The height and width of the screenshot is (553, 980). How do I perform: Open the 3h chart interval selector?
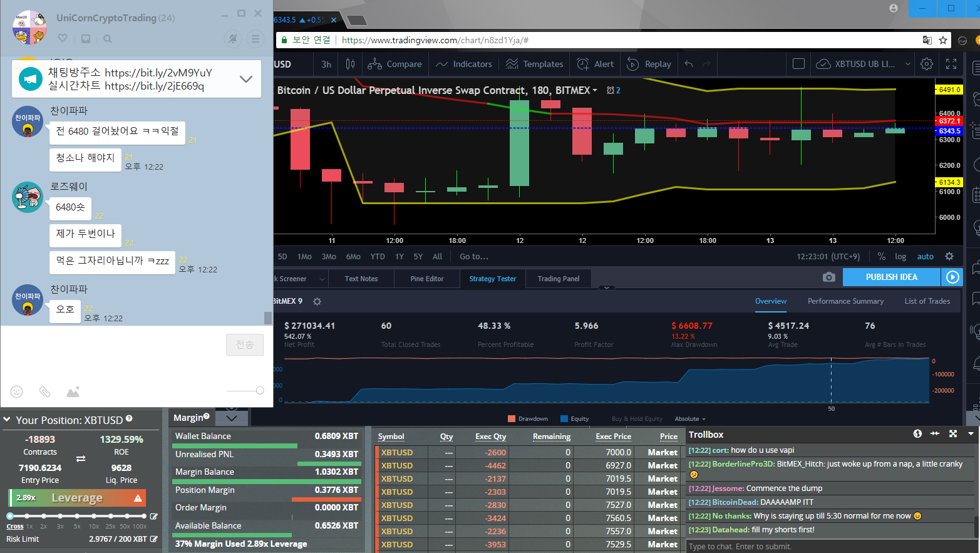[x=326, y=64]
